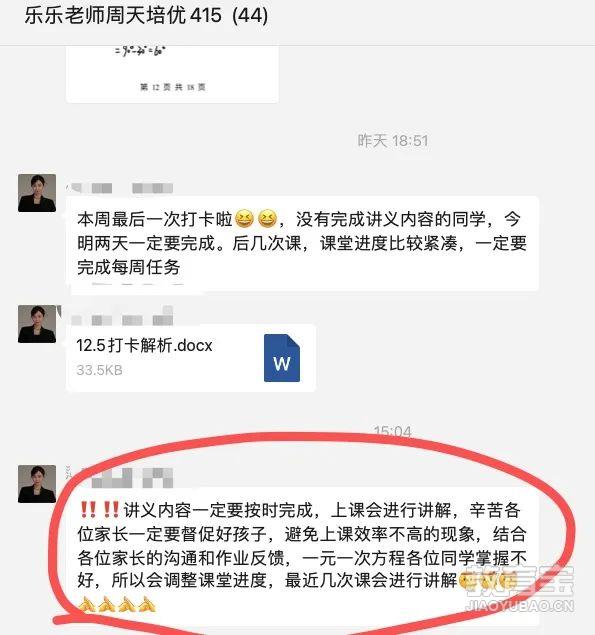
Task: Tap the second laughing emoji after 打卡啦
Action: click(267, 219)
